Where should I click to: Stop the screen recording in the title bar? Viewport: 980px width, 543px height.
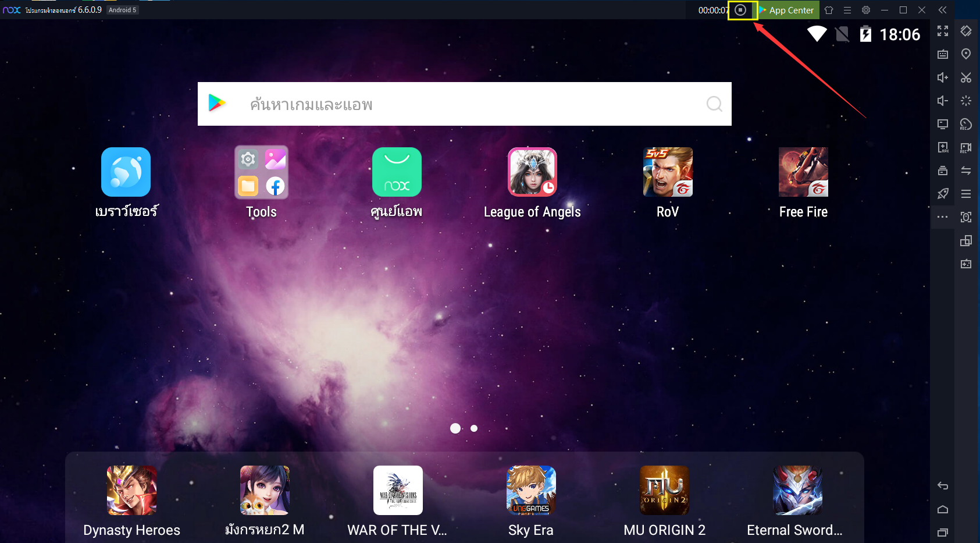tap(740, 10)
